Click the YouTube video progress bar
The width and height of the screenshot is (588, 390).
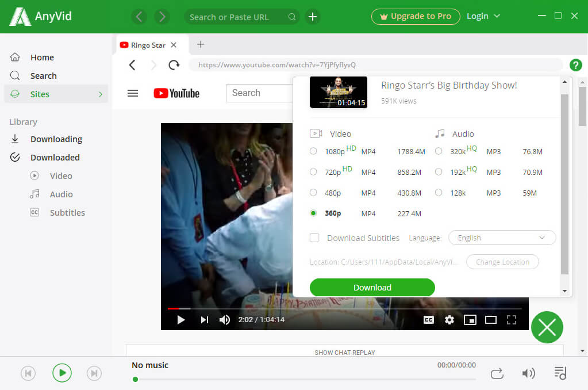click(x=345, y=308)
